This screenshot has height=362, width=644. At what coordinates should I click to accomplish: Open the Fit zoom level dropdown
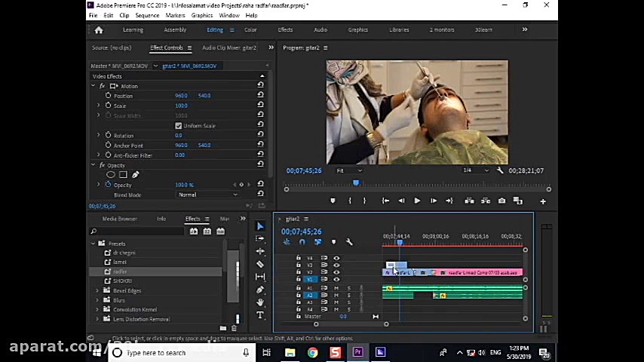(348, 170)
